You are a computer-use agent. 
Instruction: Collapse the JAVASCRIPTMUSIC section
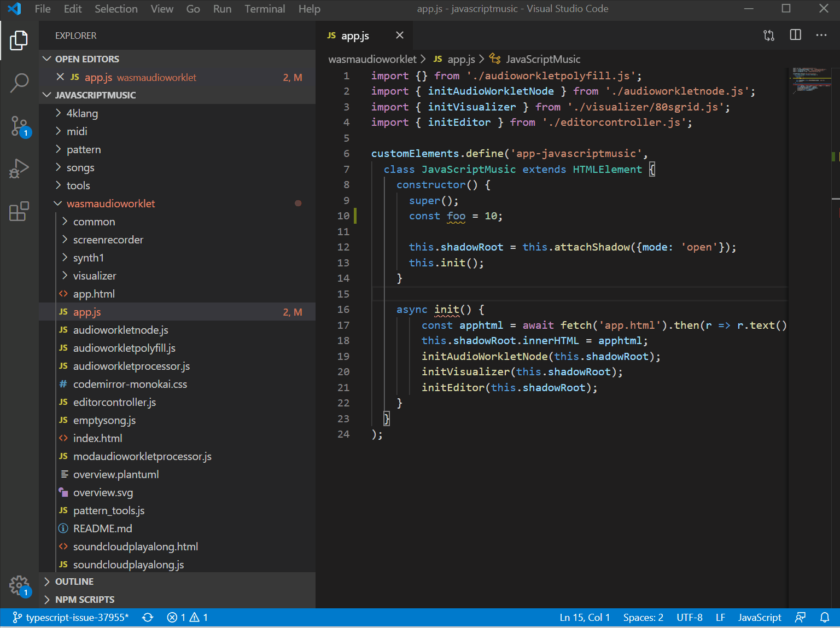pyautogui.click(x=177, y=95)
